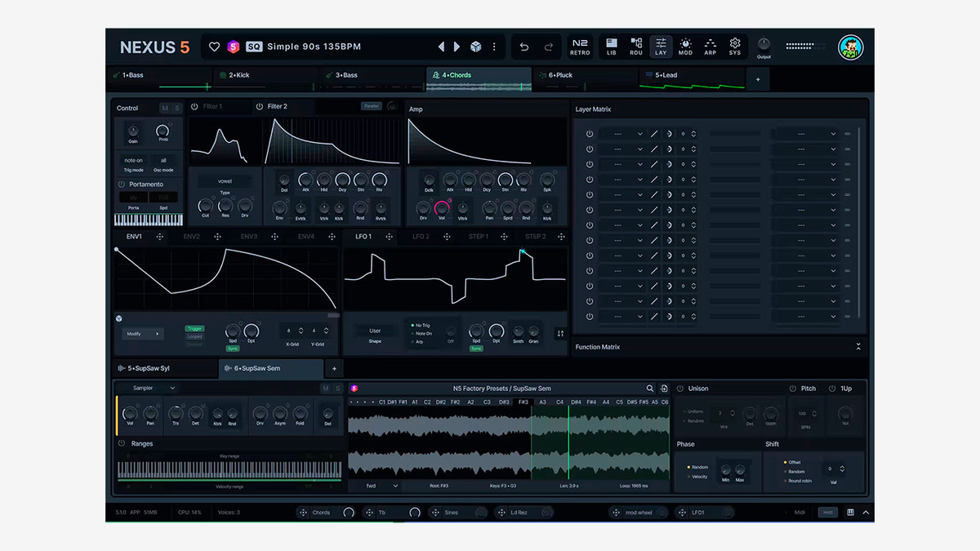Image resolution: width=980 pixels, height=551 pixels.
Task: Open the ROU routing page
Action: 636,47
